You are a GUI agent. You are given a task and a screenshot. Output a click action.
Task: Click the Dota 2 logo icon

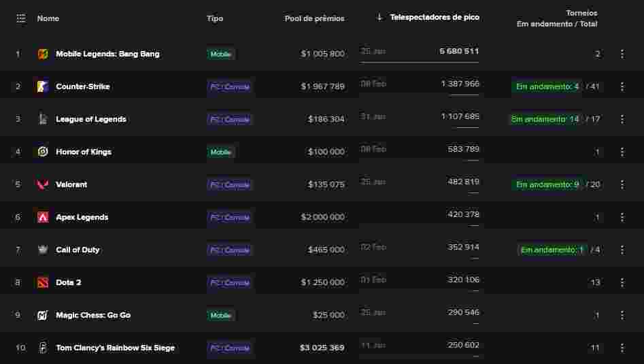coord(43,282)
